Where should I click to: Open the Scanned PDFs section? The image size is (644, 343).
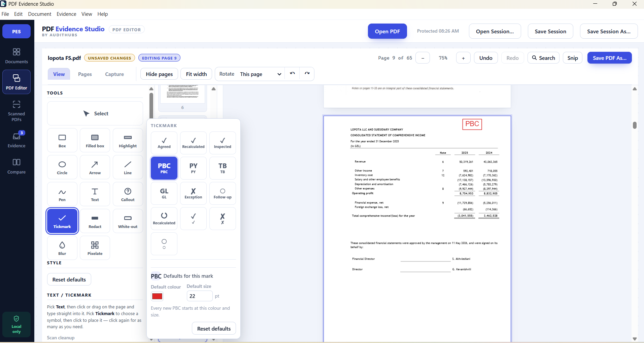[x=16, y=111]
